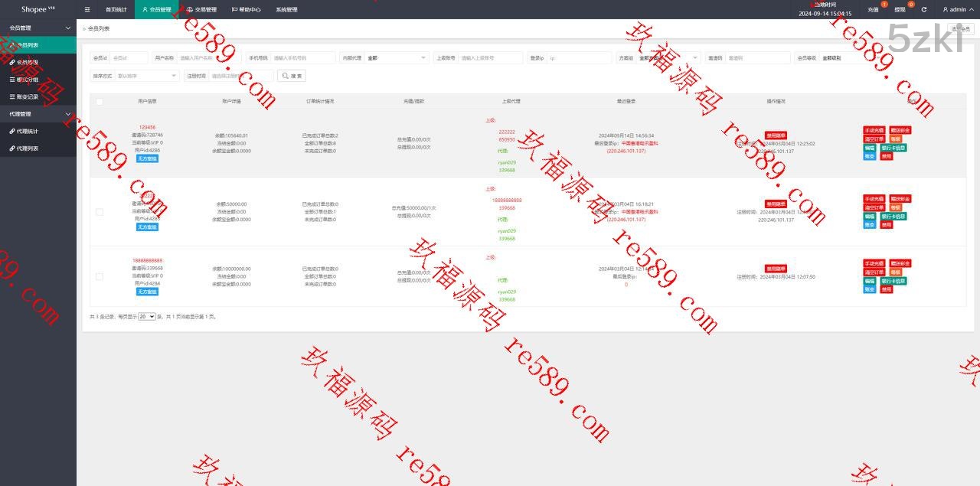Open 代理列表 in the sidebar
This screenshot has height=486, width=980.
tap(28, 148)
